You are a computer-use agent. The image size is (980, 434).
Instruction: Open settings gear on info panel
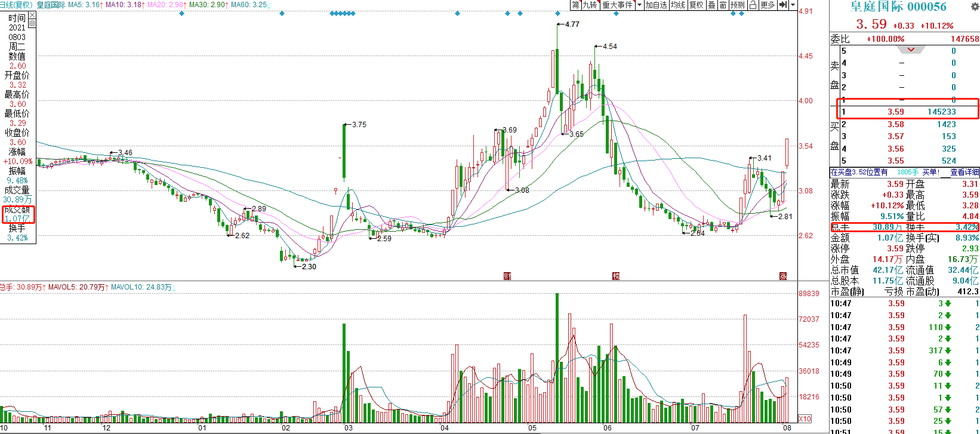coord(32,23)
